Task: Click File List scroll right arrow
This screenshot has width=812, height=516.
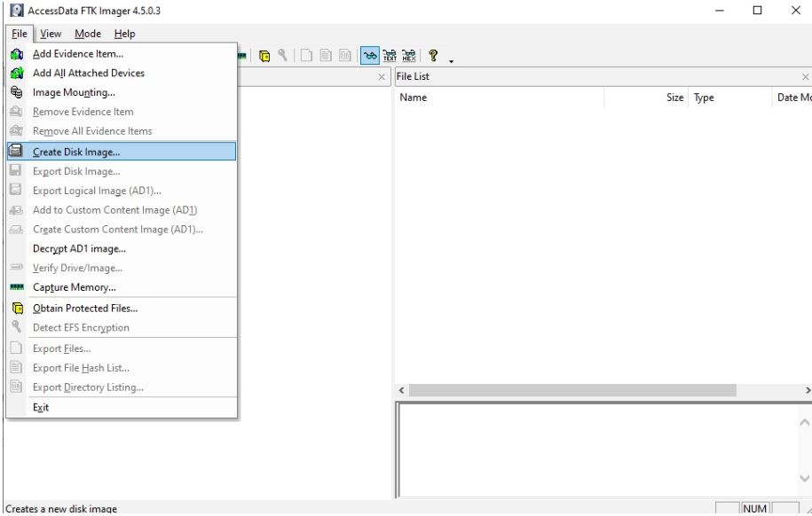Action: (x=807, y=390)
